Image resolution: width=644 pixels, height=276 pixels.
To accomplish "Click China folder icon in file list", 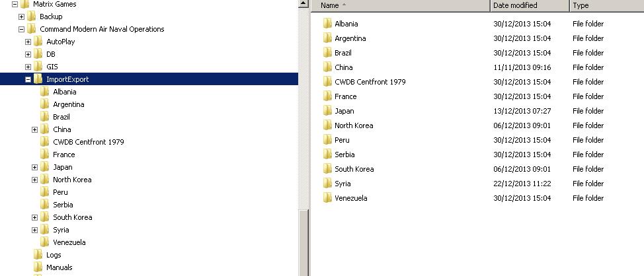I will click(x=327, y=67).
